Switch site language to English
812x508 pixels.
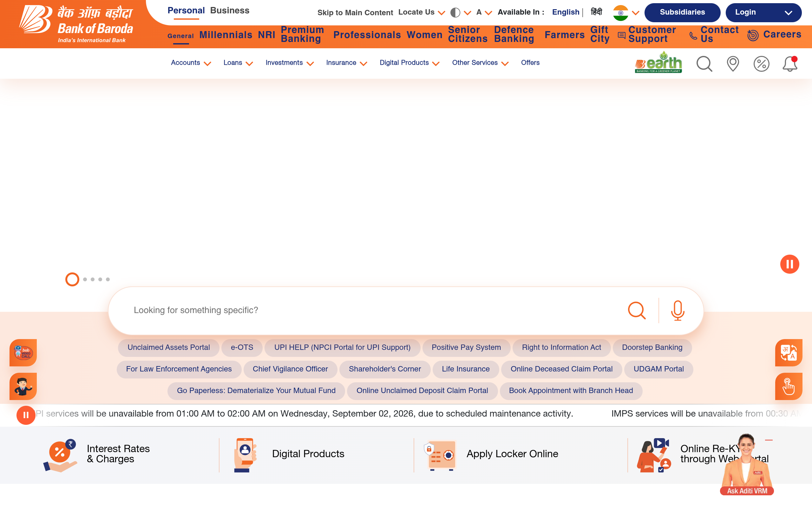(566, 12)
